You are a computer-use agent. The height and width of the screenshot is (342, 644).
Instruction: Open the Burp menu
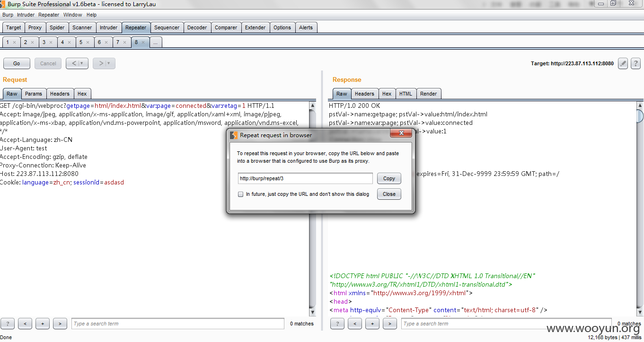(8, 15)
